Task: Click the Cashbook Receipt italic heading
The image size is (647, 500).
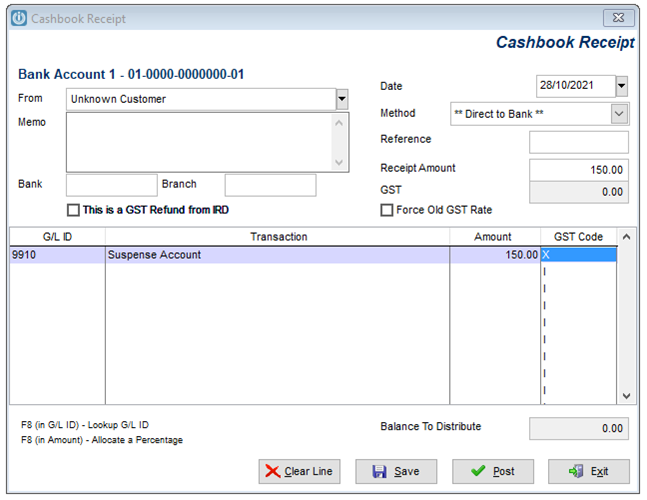Action: [x=565, y=42]
